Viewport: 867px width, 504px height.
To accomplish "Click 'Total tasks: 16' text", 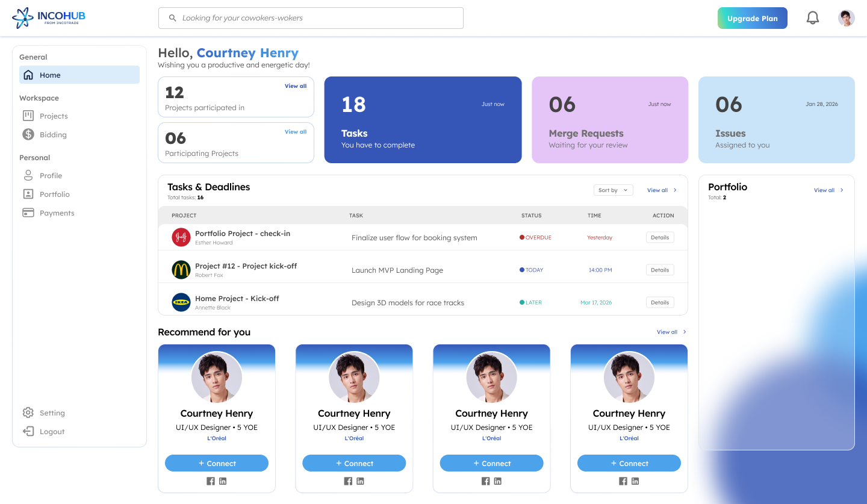I will tap(185, 198).
